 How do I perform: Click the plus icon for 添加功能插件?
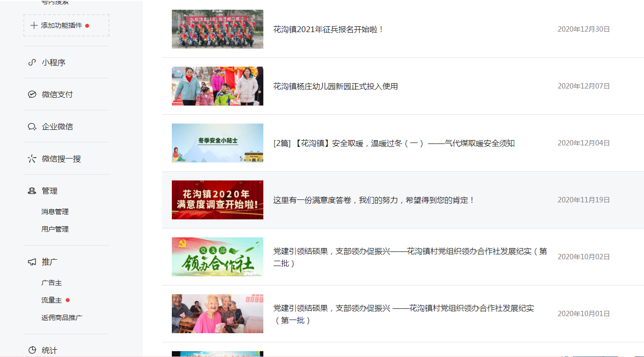tap(34, 25)
